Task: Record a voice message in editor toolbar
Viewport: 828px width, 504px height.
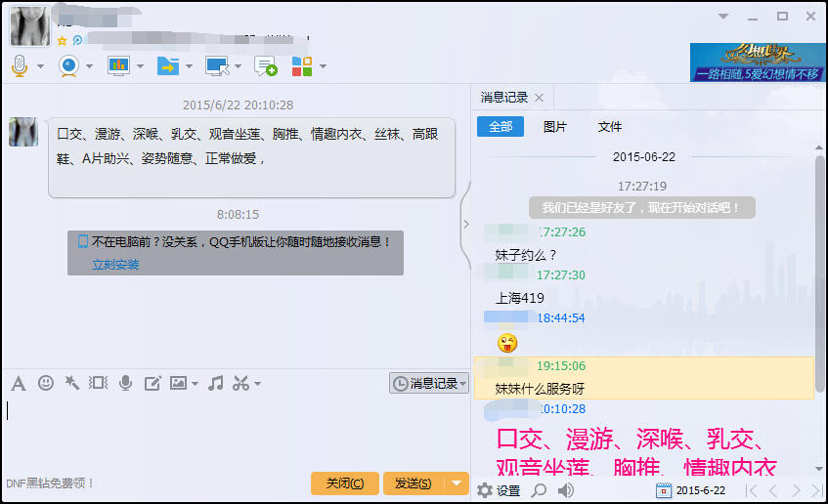Action: (126, 383)
